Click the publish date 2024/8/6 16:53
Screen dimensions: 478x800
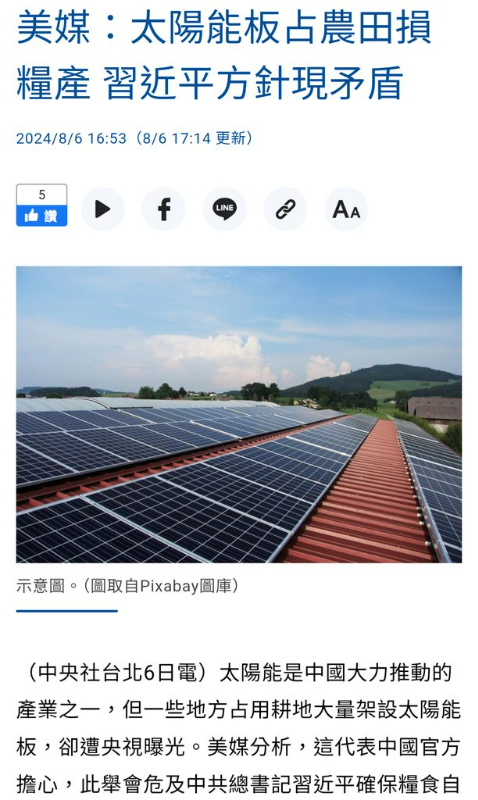[x=71, y=138]
